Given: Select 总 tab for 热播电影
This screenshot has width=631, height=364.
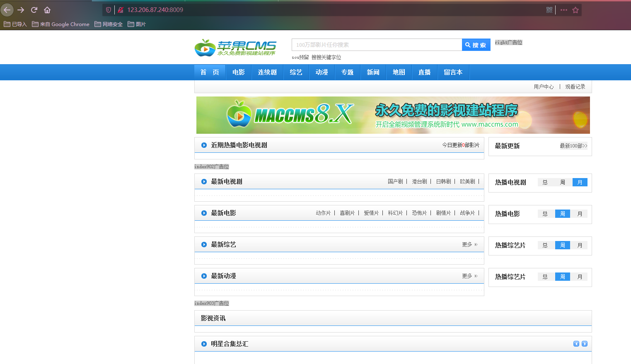Looking at the screenshot, I should [x=545, y=214].
